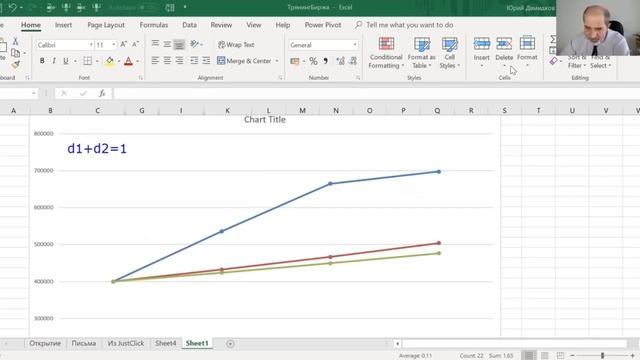This screenshot has height=360, width=640.
Task: Open Format as Table
Action: point(421,53)
